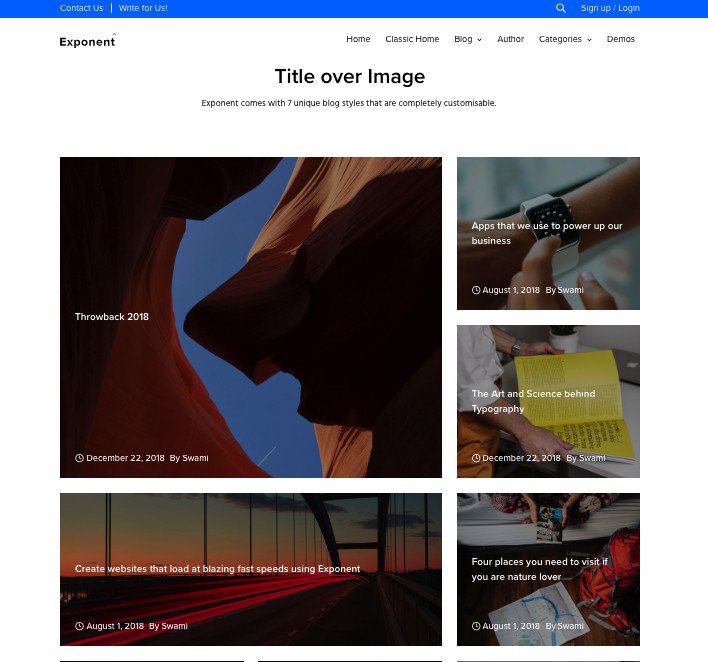Click clock icon on nature lover post

(x=476, y=626)
